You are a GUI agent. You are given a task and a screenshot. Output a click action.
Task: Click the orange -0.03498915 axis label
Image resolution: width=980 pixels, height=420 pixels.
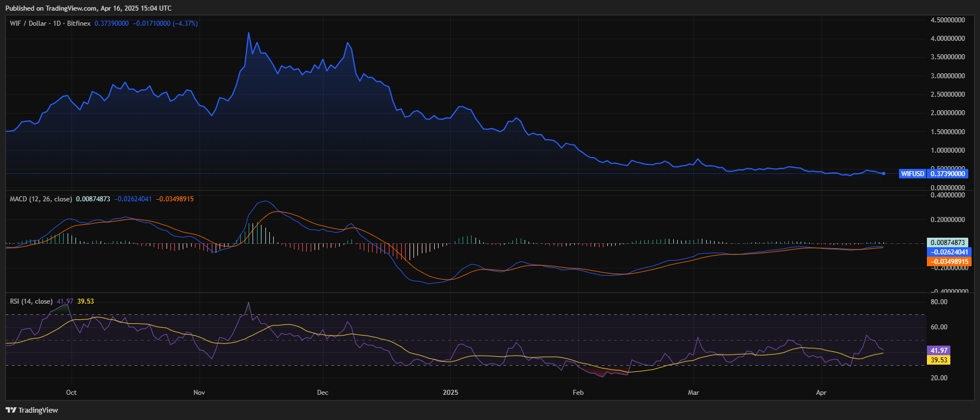[x=949, y=262]
